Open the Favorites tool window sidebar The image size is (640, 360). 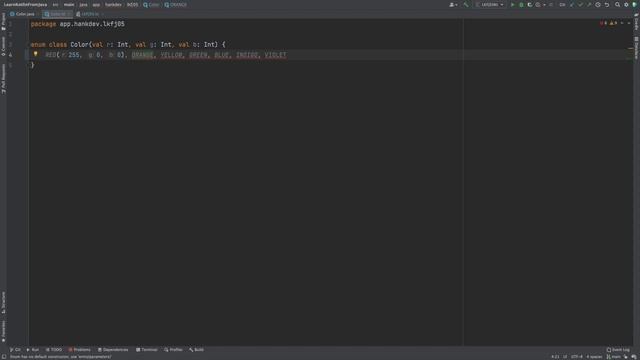(3, 331)
